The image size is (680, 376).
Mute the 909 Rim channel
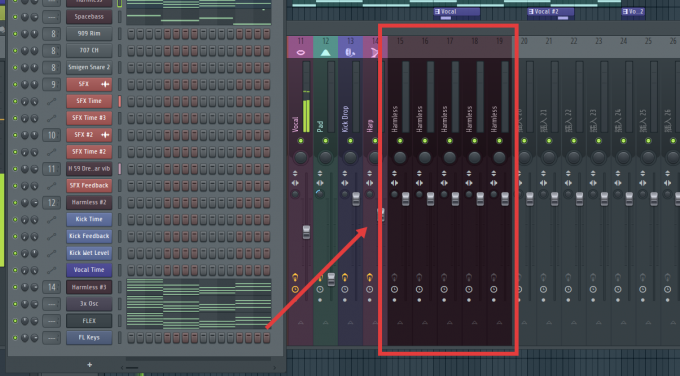coord(15,34)
